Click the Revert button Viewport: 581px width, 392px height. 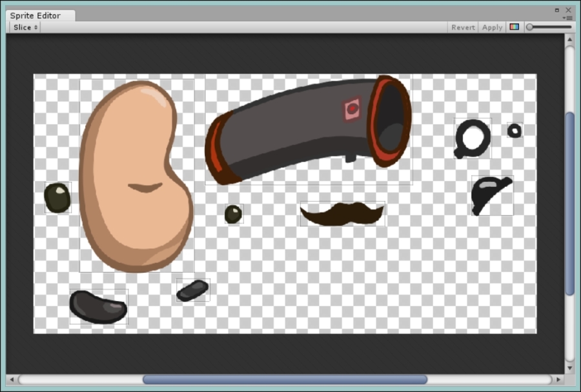coord(463,27)
